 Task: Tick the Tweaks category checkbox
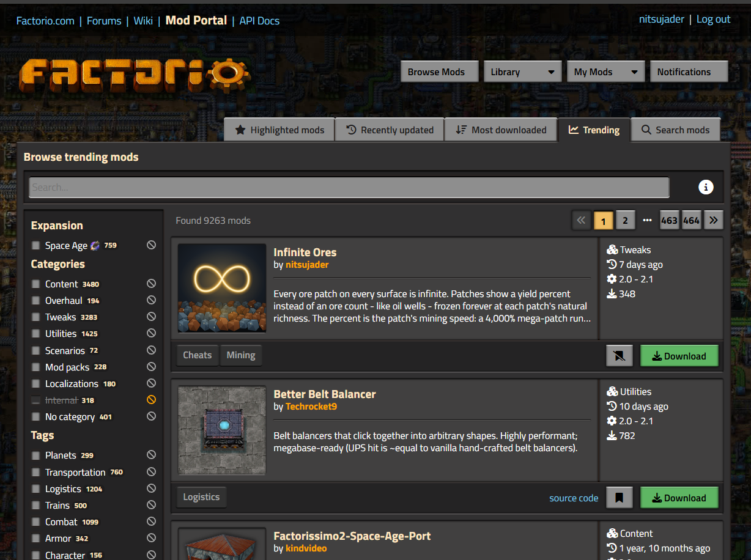coord(36,317)
